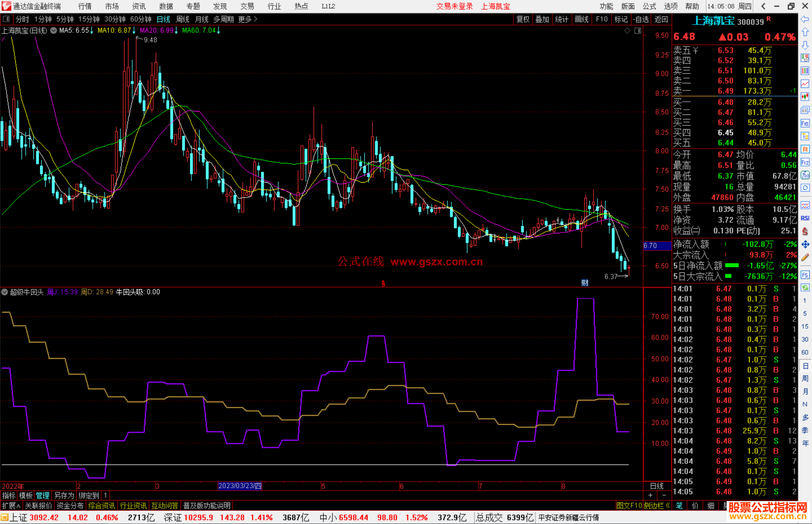The image size is (812, 524).
Task: Open the trend line chart sidebar icon
Action: point(805,84)
